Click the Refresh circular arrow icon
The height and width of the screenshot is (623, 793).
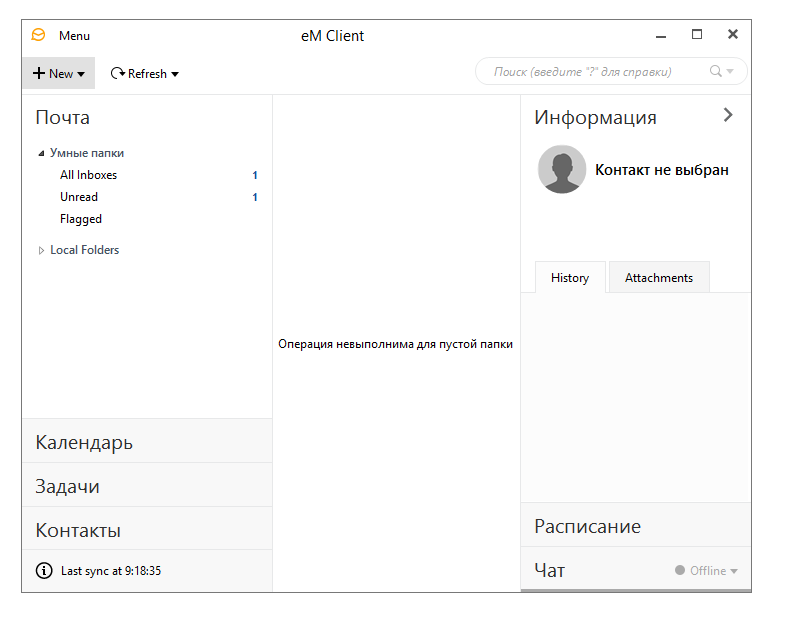pyautogui.click(x=117, y=73)
